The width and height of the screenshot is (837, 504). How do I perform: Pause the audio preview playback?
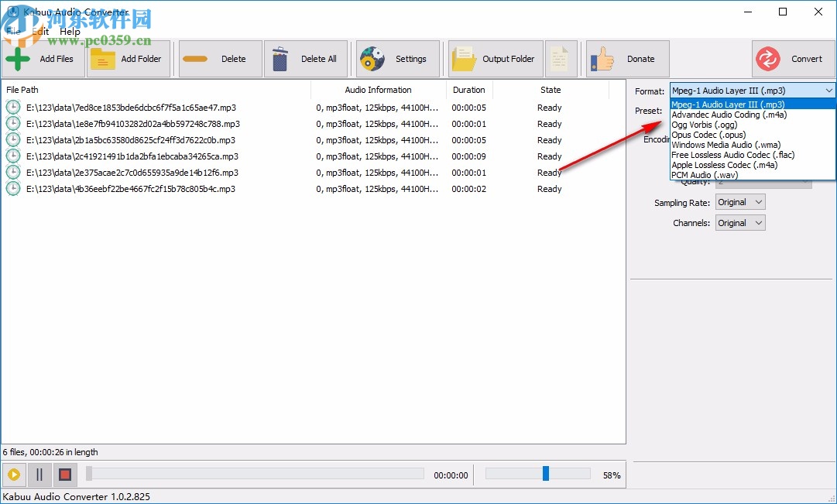pyautogui.click(x=39, y=475)
